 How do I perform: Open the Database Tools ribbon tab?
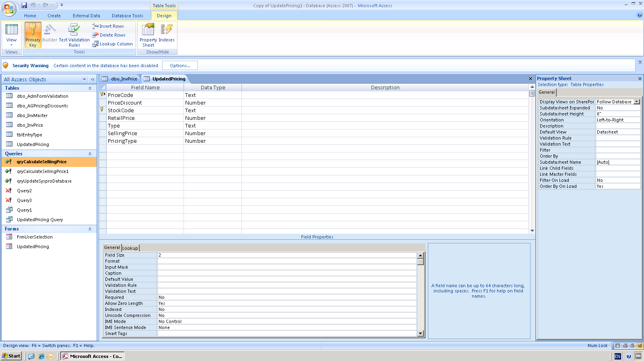coord(128,16)
